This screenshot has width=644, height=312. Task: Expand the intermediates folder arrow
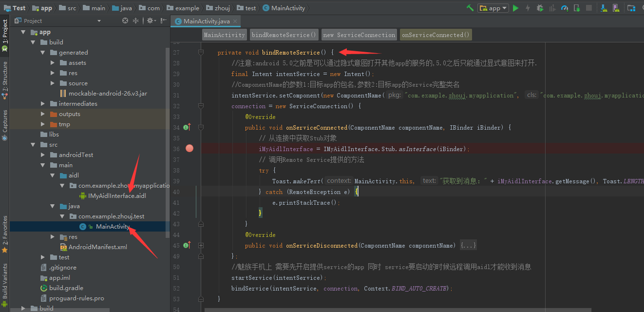tap(44, 104)
